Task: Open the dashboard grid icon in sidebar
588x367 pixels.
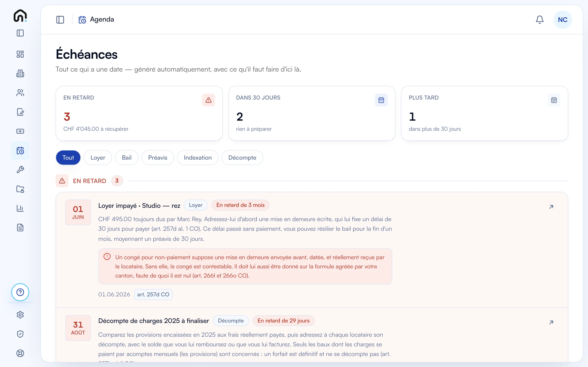Action: [x=20, y=54]
